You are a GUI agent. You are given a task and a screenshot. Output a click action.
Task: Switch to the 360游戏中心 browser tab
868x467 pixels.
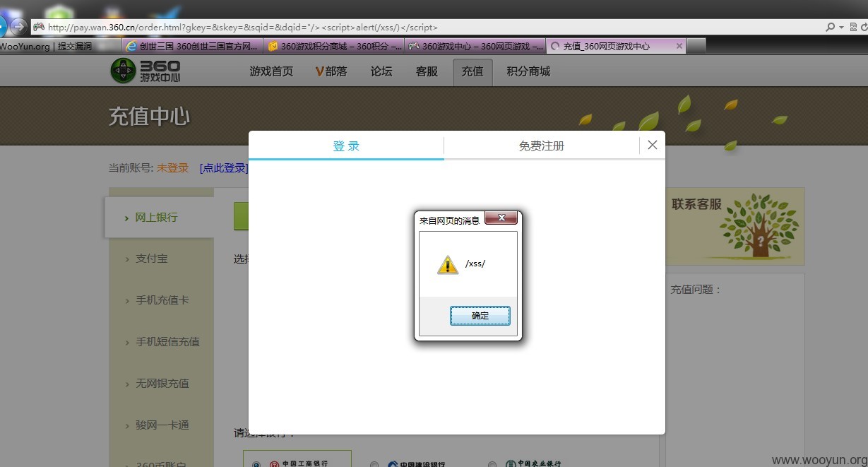pyautogui.click(x=475, y=46)
